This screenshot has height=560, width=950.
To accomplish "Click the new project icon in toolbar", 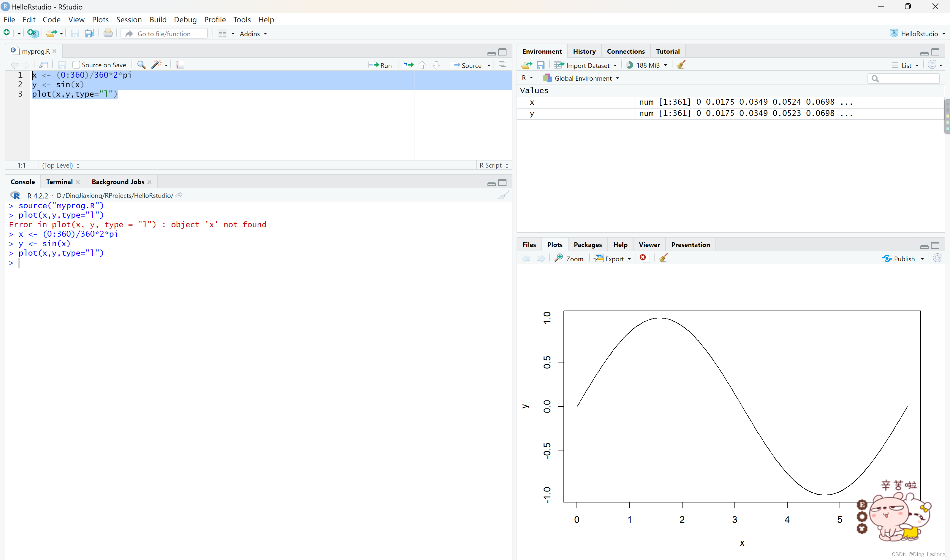I will click(x=32, y=34).
